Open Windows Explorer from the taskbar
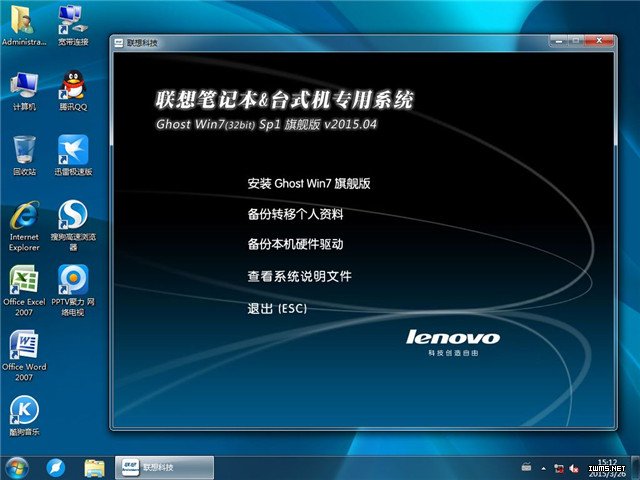640x480 pixels. coord(94,468)
